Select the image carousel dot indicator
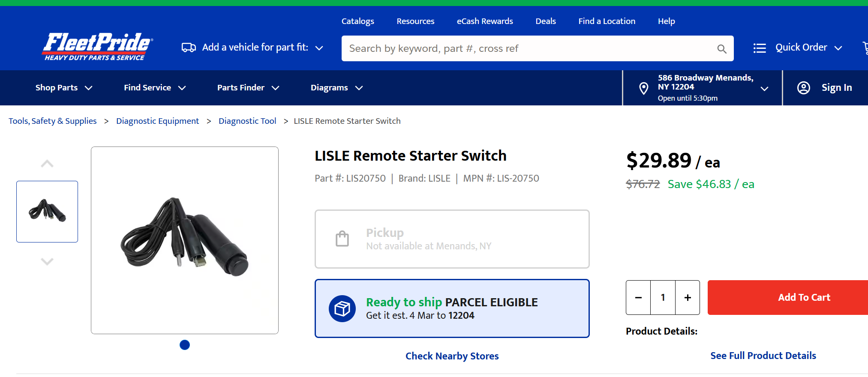868x377 pixels. [x=185, y=345]
